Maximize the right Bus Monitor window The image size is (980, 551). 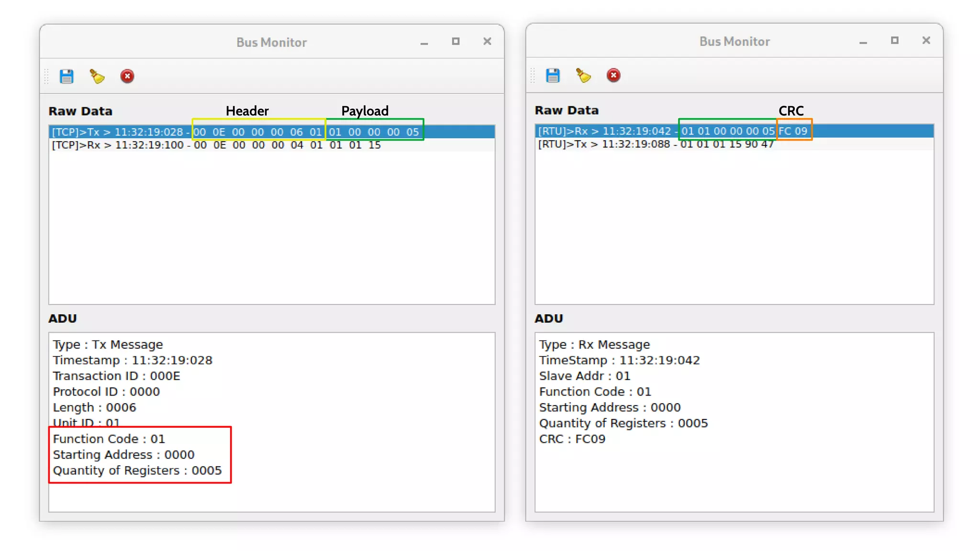pyautogui.click(x=895, y=41)
